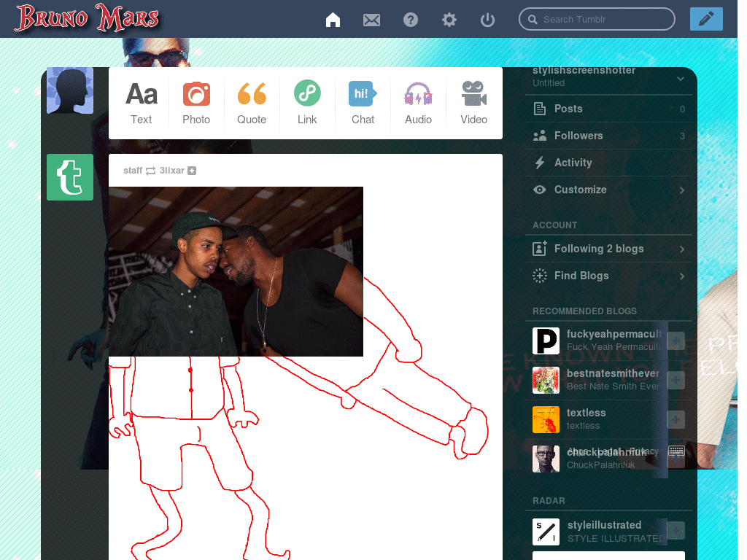This screenshot has height=560, width=747.
Task: Click the styleillustrated blog name
Action: 604,525
